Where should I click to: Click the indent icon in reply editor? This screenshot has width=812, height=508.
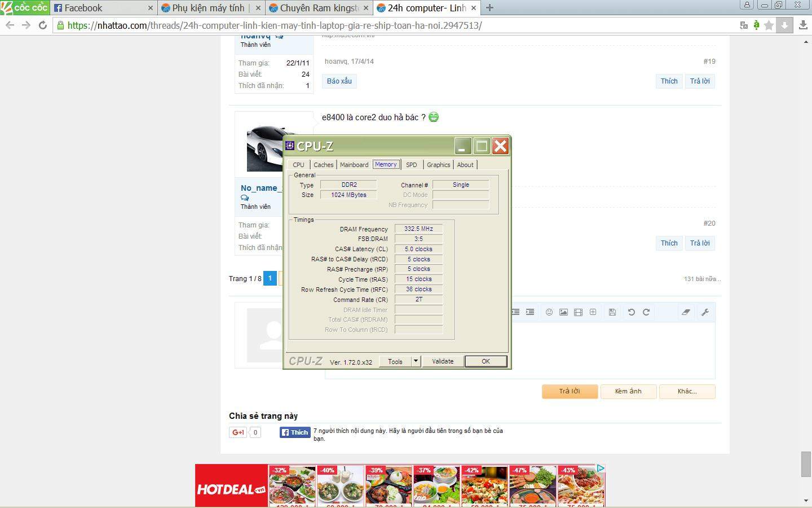[x=529, y=312]
